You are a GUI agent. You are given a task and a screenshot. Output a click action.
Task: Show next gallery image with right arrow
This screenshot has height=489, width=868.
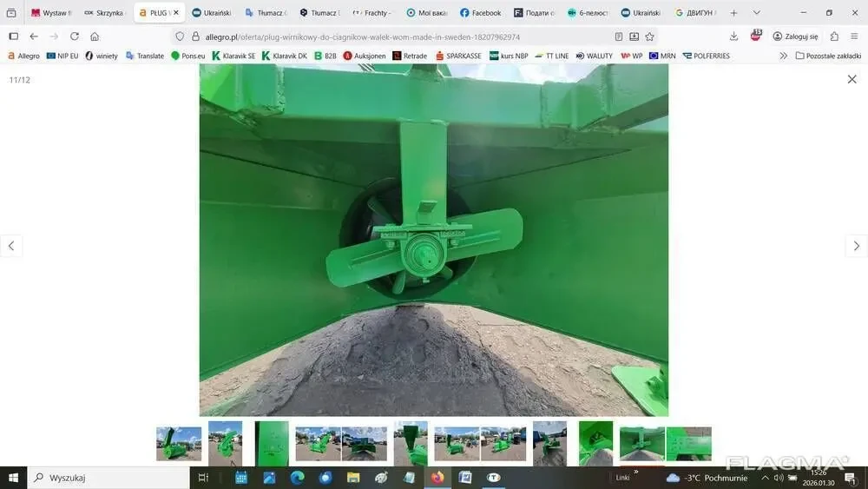pyautogui.click(x=856, y=246)
